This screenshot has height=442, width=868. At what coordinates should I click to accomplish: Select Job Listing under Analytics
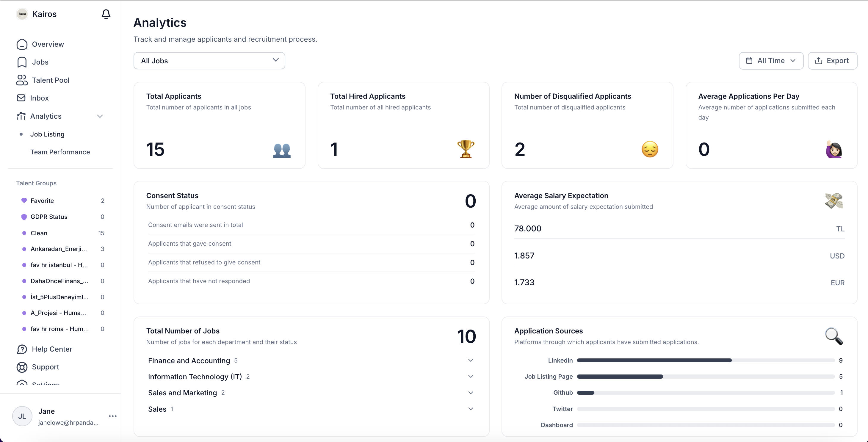[47, 134]
